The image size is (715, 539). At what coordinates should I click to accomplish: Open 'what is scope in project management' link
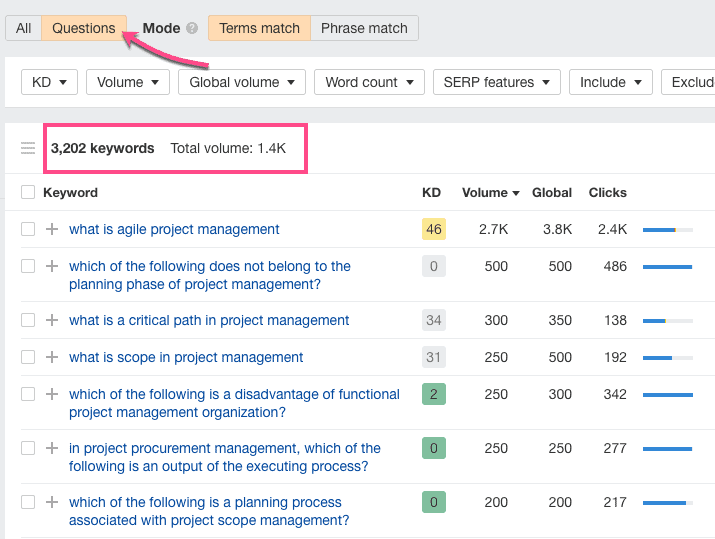tap(186, 357)
